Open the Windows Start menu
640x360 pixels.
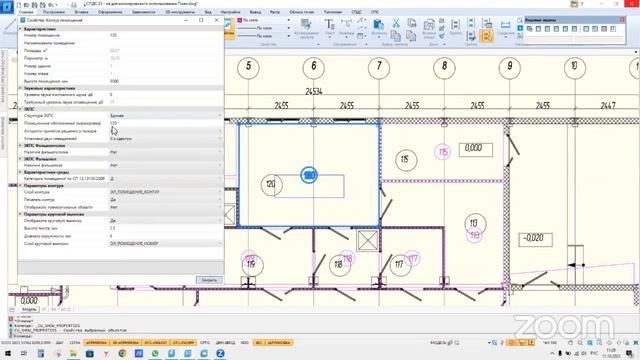tap(8, 353)
